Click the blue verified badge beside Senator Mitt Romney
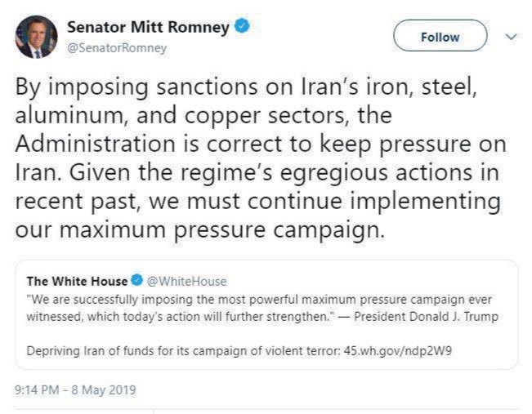532x414 pixels. point(241,26)
